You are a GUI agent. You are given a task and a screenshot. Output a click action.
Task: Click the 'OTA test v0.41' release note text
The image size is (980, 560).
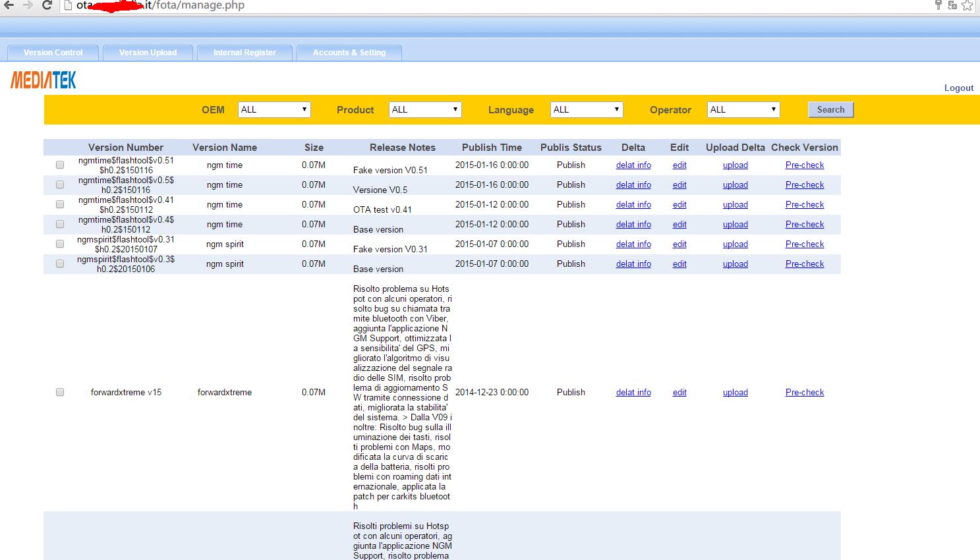coord(382,210)
